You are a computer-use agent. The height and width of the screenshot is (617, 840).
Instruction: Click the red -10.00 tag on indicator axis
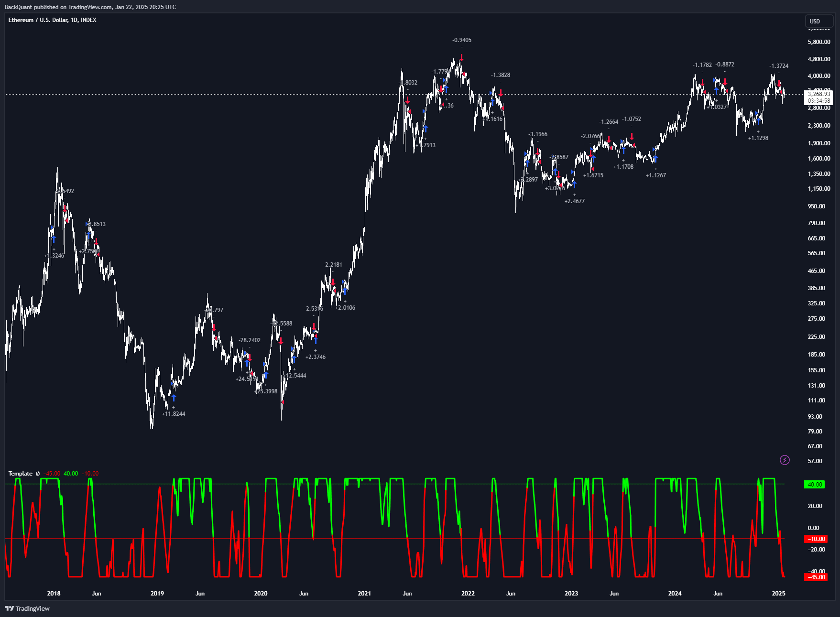click(815, 539)
